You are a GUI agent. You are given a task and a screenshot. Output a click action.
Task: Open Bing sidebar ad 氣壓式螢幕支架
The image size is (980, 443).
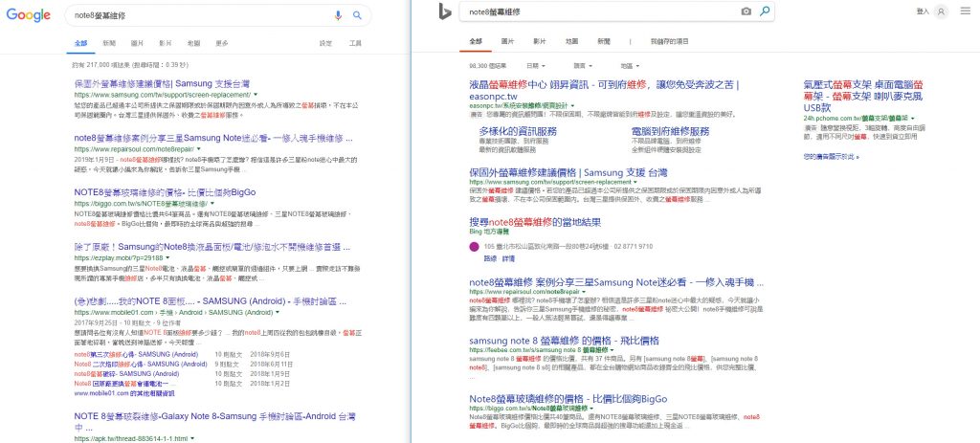pos(863,96)
